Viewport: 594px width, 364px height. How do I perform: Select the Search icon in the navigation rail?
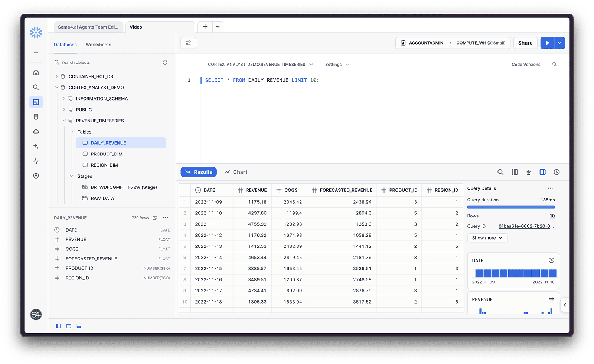[36, 87]
